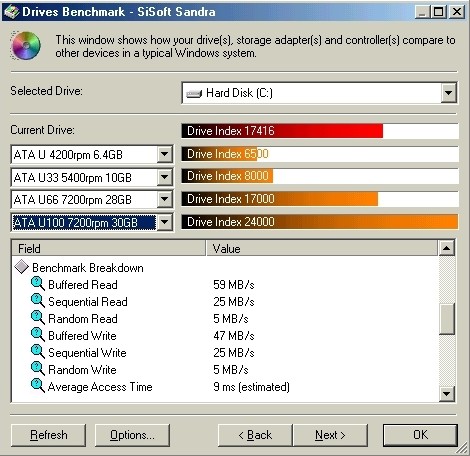Go to the Next > page
The width and height of the screenshot is (470, 456).
click(x=330, y=435)
